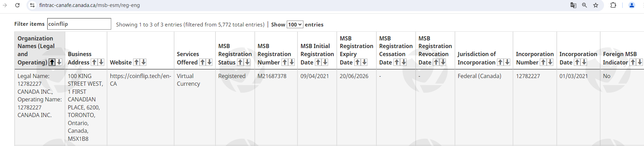Screen dimensions: 644x146
Task: Click the Filter items text field
Action: pos(79,24)
